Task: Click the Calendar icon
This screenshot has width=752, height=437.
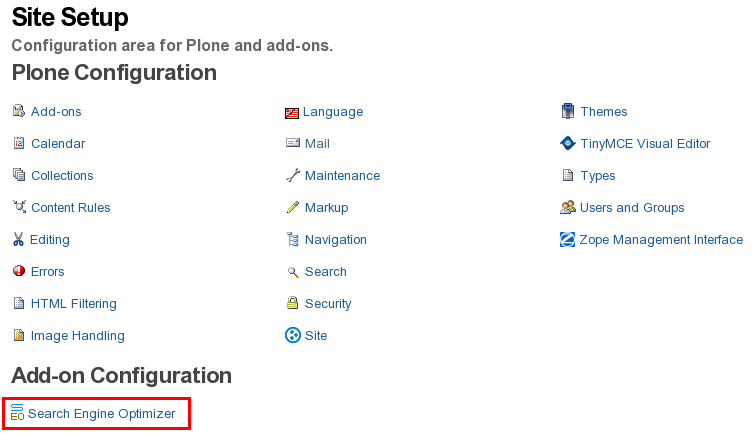Action: coord(19,144)
